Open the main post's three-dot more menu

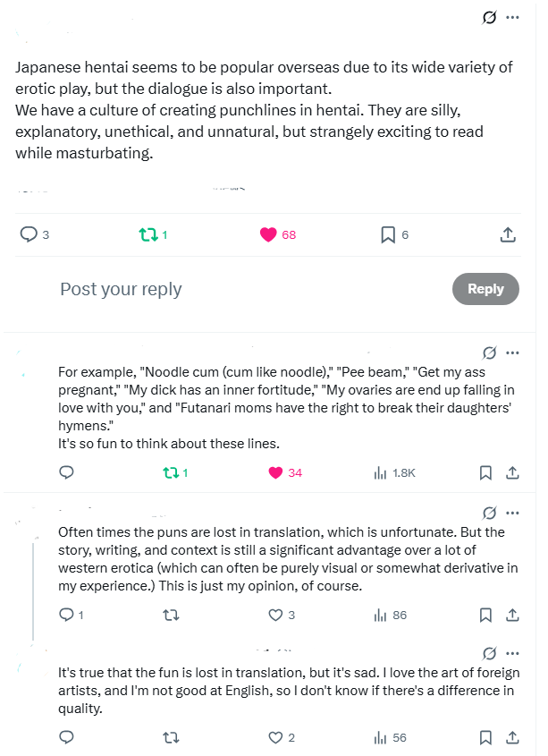pos(512,17)
